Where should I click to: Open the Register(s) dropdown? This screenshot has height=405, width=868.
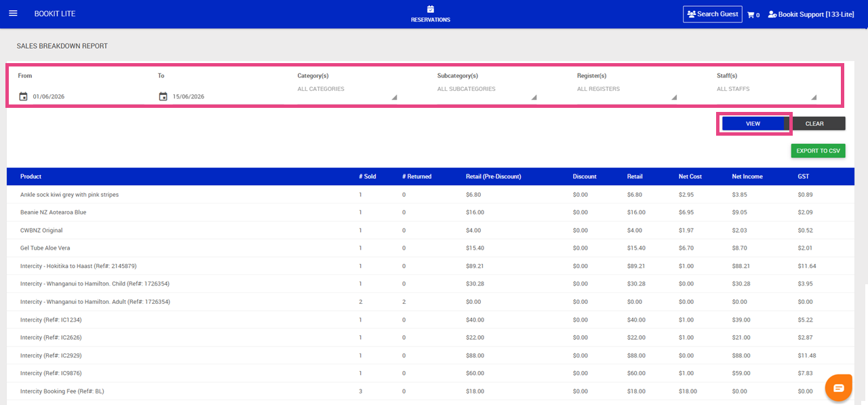tap(627, 90)
